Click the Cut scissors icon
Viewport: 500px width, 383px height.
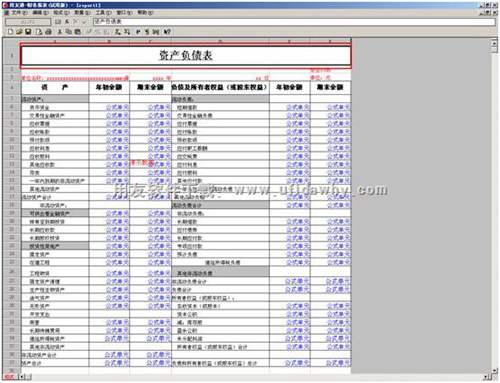(60, 32)
